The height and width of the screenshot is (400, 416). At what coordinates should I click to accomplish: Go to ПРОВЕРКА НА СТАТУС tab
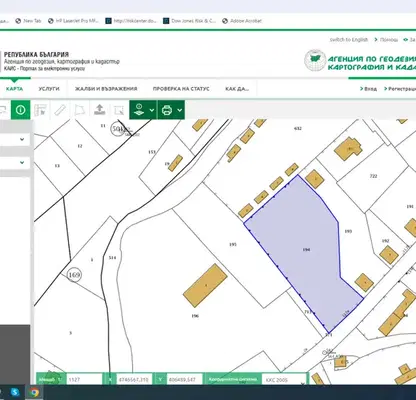[181, 89]
